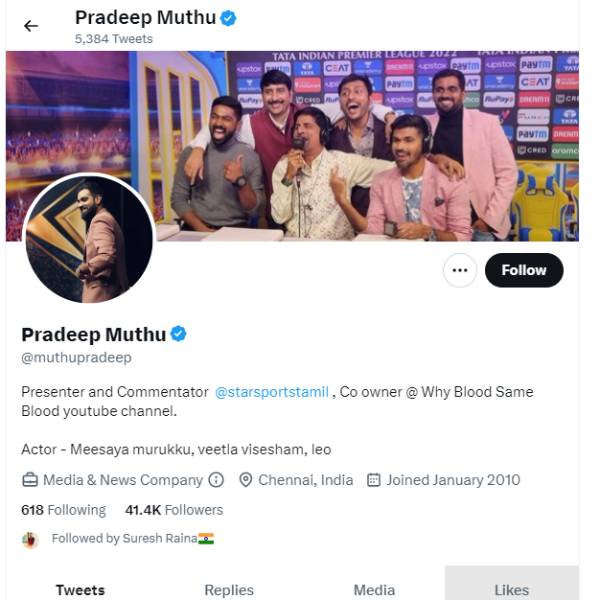Select the Media tab
This screenshot has width=600, height=600.
pos(374,590)
